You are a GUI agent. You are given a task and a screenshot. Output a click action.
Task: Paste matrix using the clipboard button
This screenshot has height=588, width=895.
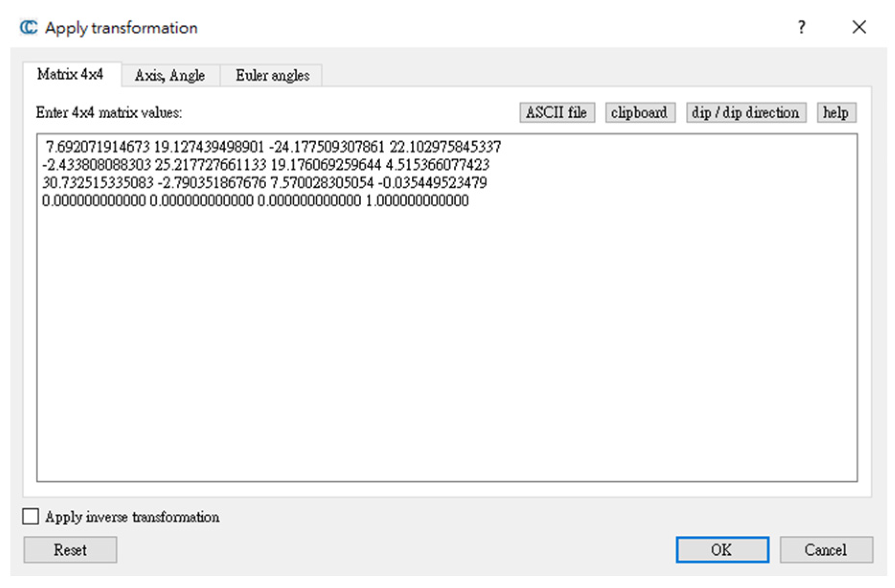pos(639,113)
